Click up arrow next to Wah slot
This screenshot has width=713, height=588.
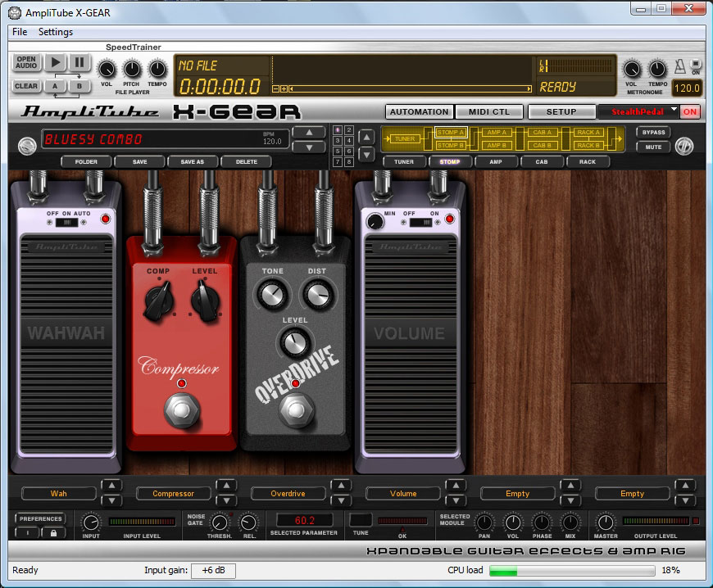111,486
